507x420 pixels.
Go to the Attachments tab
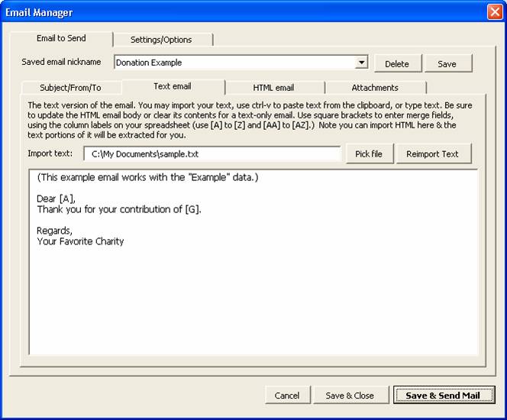[375, 88]
